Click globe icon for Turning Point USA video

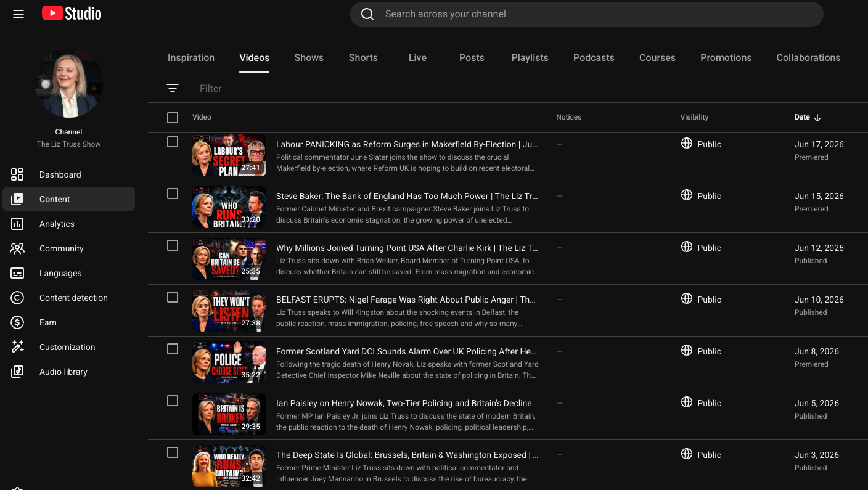point(687,247)
